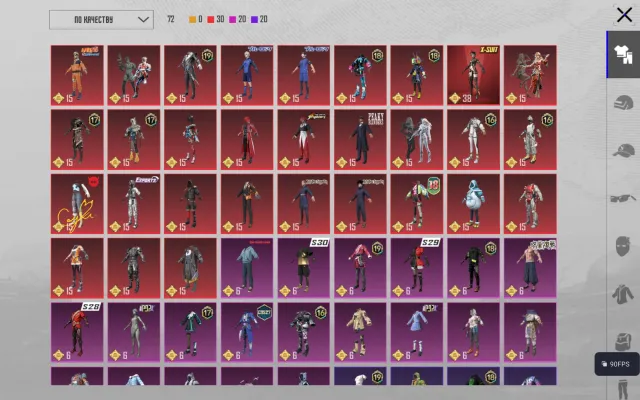Viewport: 640px width, 400px height.
Task: Open the outfits category tab
Action: pyautogui.click(x=623, y=54)
